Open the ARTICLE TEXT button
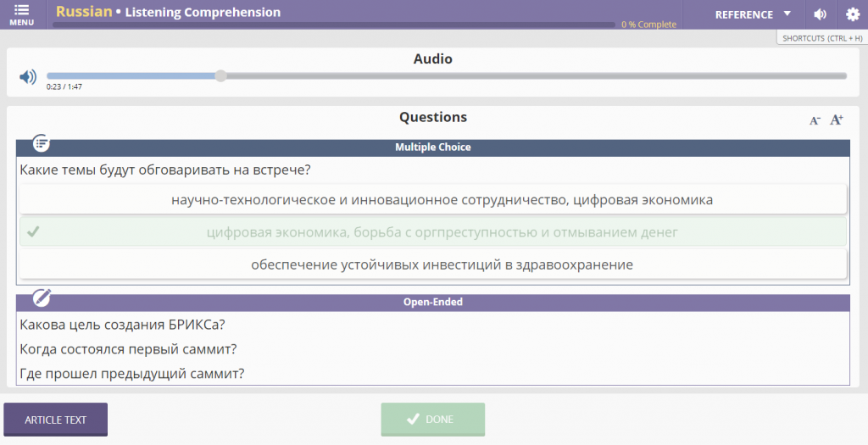The width and height of the screenshot is (868, 445). tap(55, 420)
